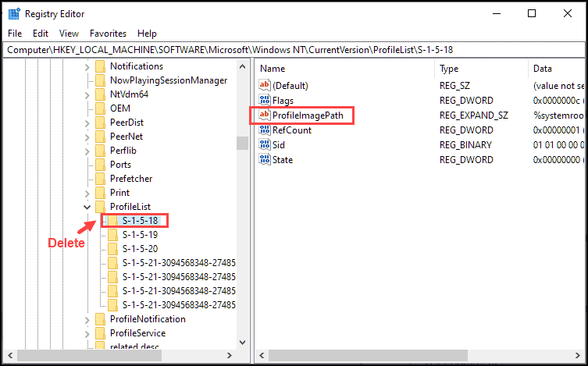
Task: Select the Notifications folder icon
Action: (x=100, y=66)
